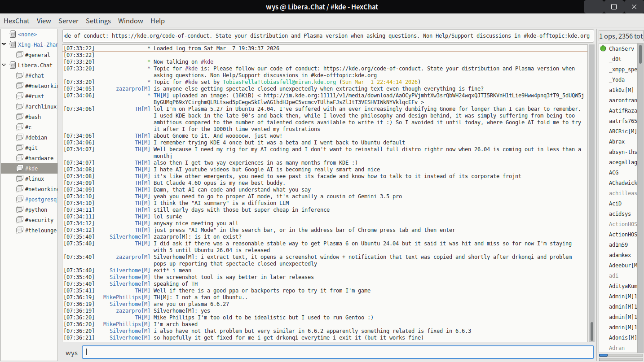This screenshot has width=644, height=362.
Task: Click the #general channel icon
Action: coord(19,55)
